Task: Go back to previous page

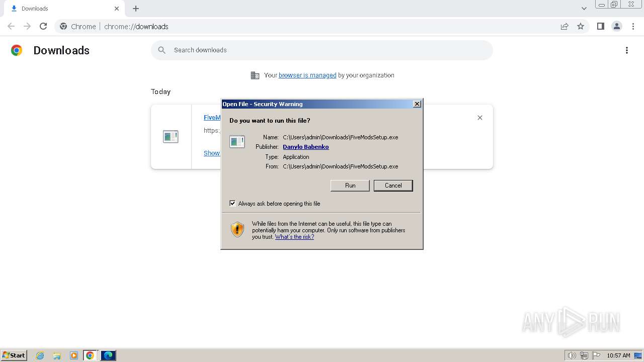Action: pyautogui.click(x=11, y=26)
